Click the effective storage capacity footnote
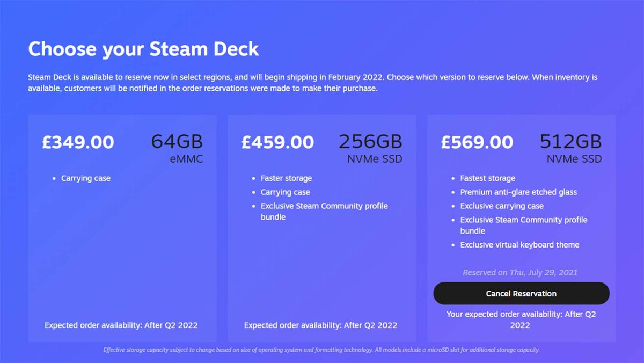 pyautogui.click(x=321, y=350)
